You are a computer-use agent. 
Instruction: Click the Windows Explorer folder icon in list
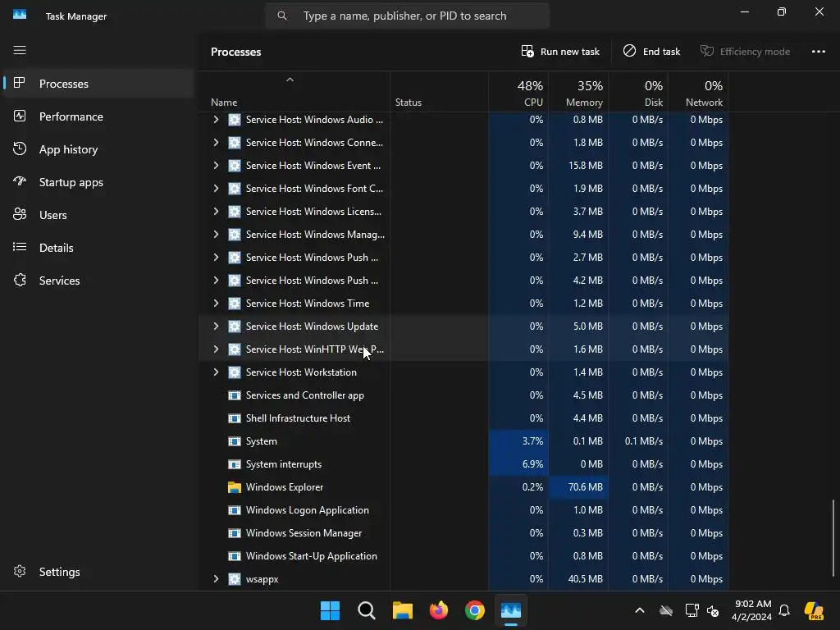(234, 487)
